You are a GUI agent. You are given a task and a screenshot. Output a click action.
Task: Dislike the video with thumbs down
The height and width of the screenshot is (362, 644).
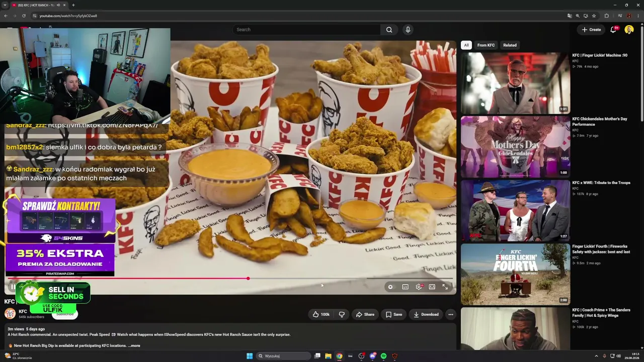pos(342,314)
